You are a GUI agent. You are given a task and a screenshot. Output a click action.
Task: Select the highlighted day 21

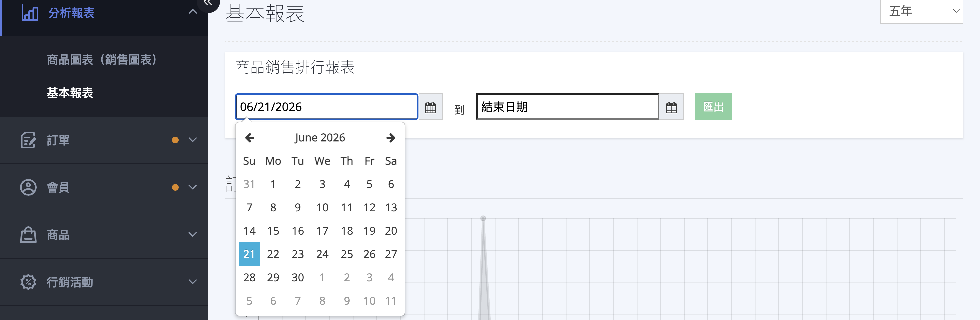coord(249,254)
